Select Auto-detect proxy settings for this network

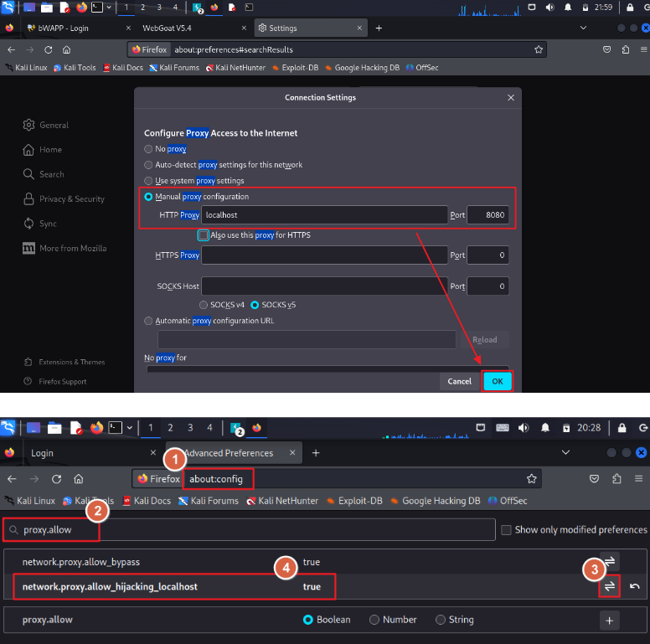point(148,165)
